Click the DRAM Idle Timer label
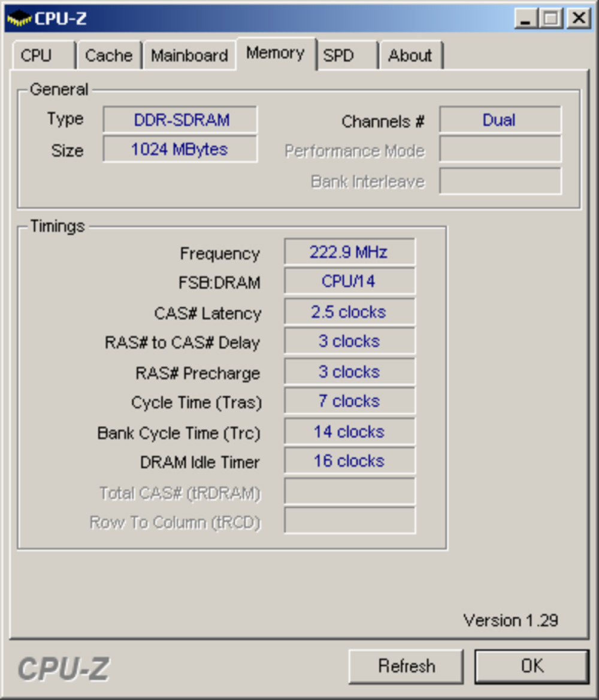This screenshot has width=599, height=700. tap(199, 462)
